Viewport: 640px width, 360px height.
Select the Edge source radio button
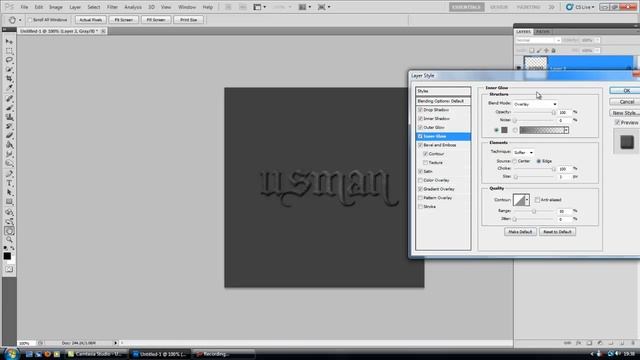[x=539, y=161]
